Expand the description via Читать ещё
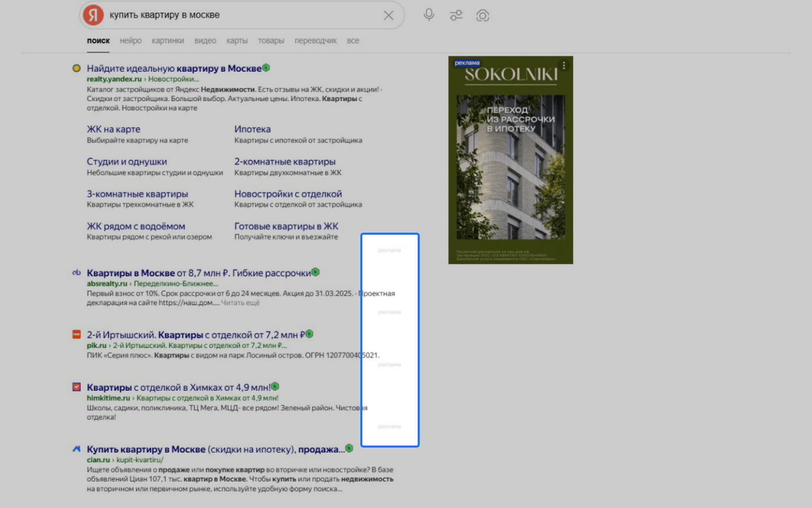812x508 pixels. pos(240,303)
